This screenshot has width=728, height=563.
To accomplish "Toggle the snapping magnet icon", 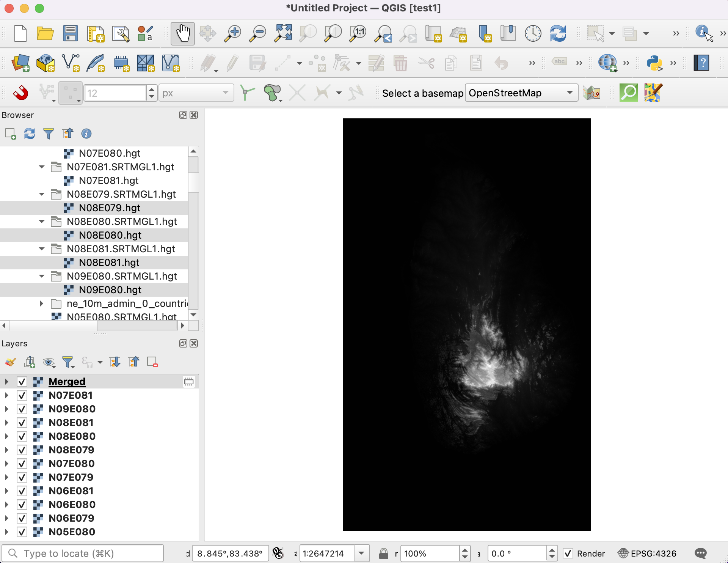I will coord(21,93).
